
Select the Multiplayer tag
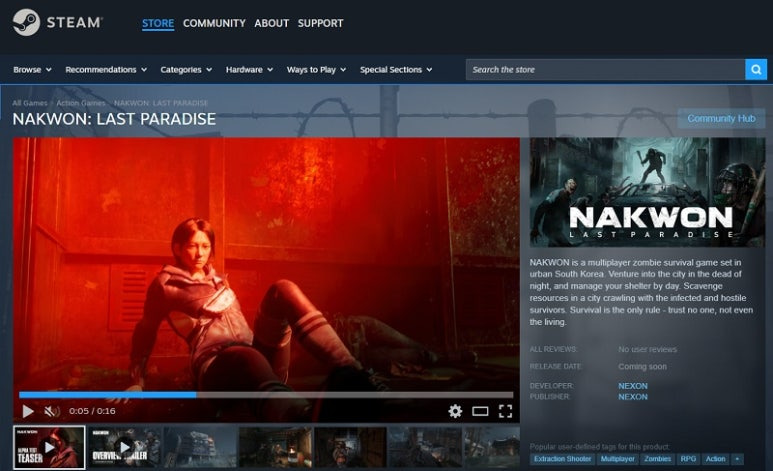(x=618, y=459)
